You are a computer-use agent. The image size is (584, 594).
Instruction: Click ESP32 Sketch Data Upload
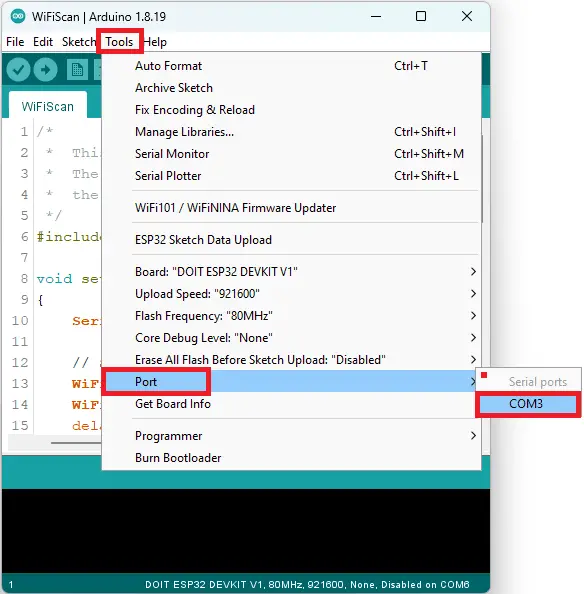290,240
